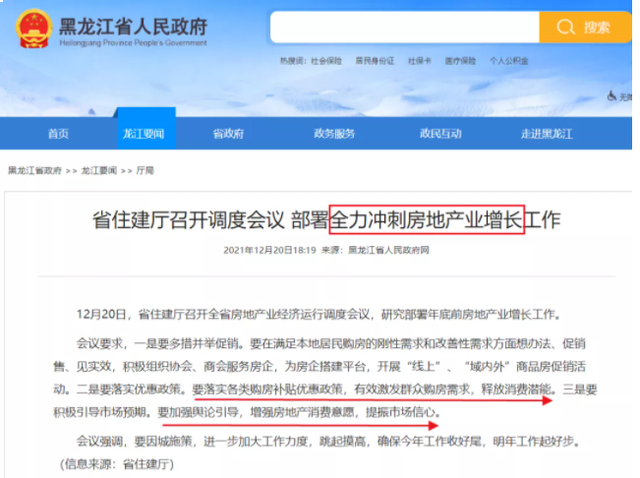Click hot search term 医疗保险
The width and height of the screenshot is (640, 478).
tap(460, 61)
